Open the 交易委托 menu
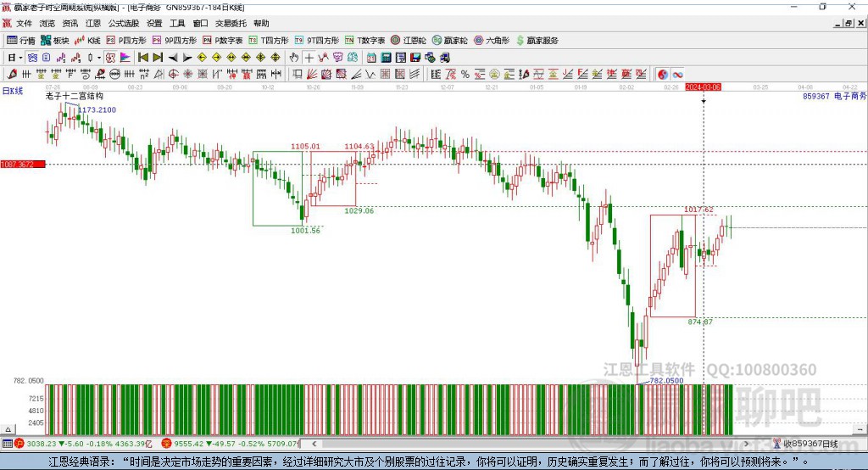 click(x=231, y=23)
